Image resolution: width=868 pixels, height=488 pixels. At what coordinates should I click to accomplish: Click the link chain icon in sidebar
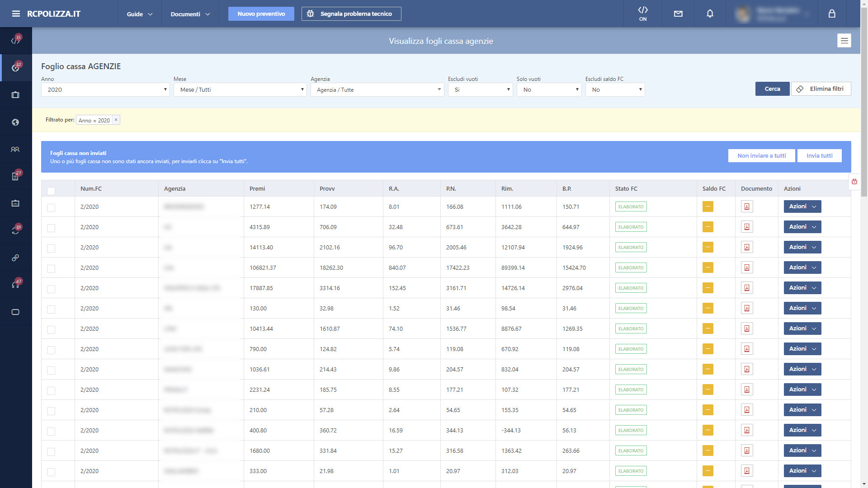coord(15,258)
